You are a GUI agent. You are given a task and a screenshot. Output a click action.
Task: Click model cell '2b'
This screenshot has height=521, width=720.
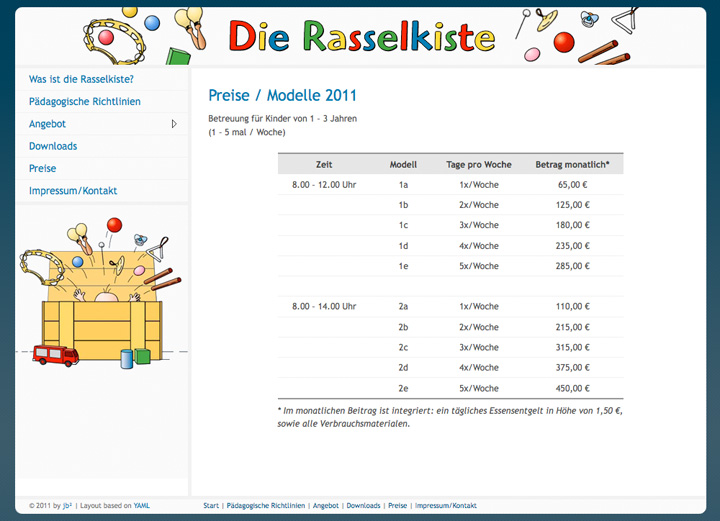(403, 327)
